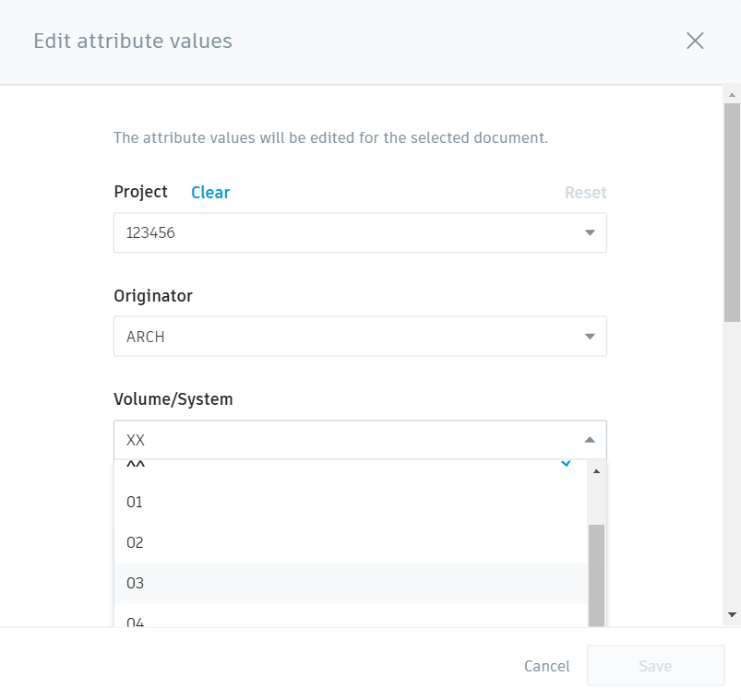The width and height of the screenshot is (741, 700).
Task: Click the Project dropdown caret arrow
Action: coord(590,232)
